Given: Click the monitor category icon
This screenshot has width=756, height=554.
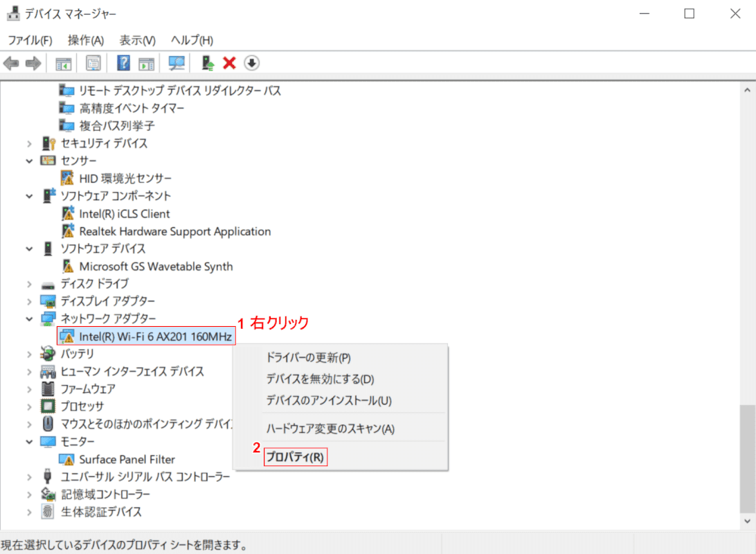Looking at the screenshot, I should point(48,441).
